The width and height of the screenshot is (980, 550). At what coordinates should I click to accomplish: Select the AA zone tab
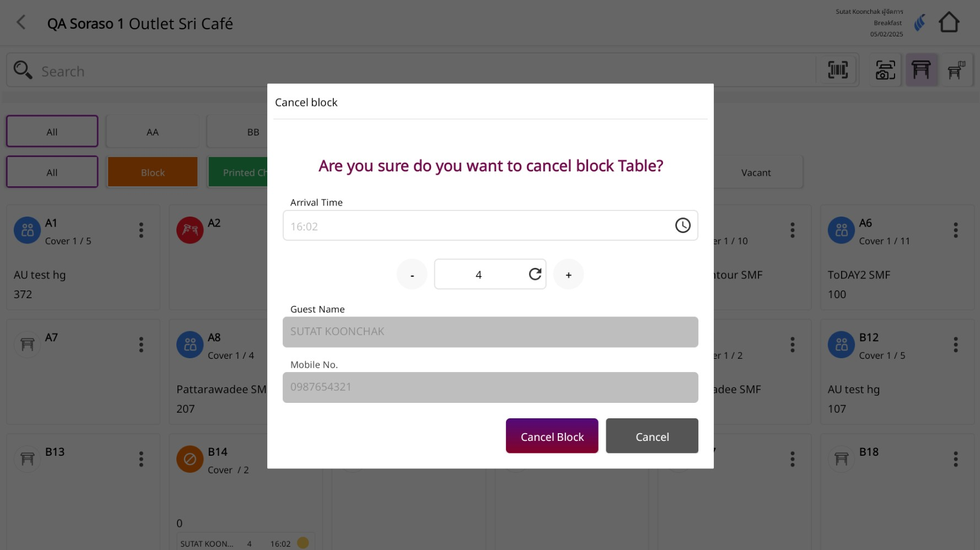(x=153, y=132)
